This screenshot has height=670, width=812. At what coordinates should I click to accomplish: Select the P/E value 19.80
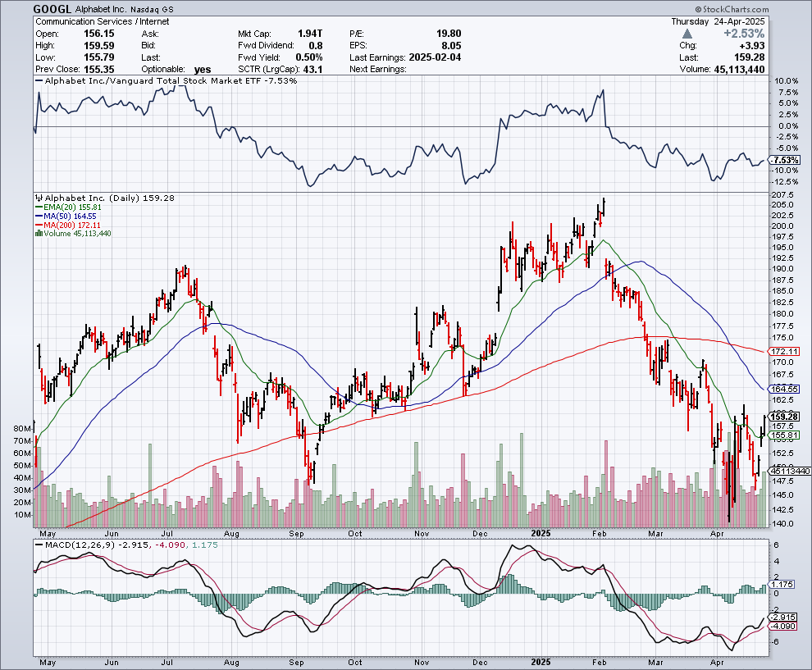click(449, 34)
